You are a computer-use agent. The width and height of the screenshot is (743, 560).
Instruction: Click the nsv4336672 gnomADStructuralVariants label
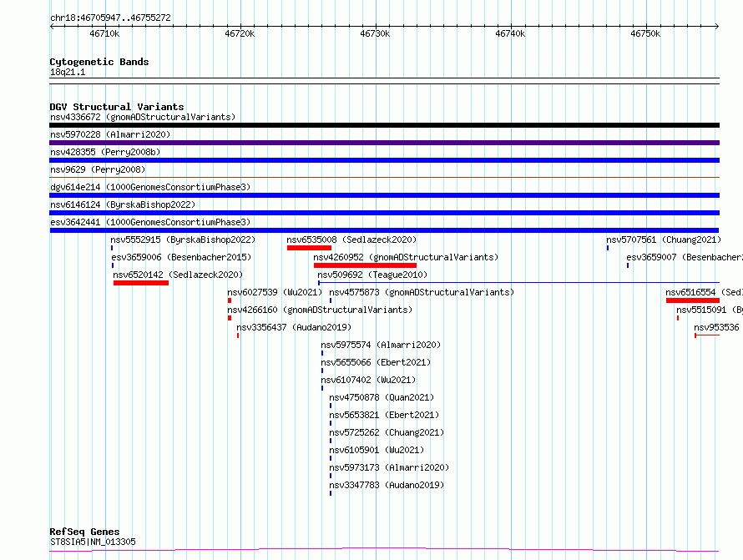coord(143,117)
